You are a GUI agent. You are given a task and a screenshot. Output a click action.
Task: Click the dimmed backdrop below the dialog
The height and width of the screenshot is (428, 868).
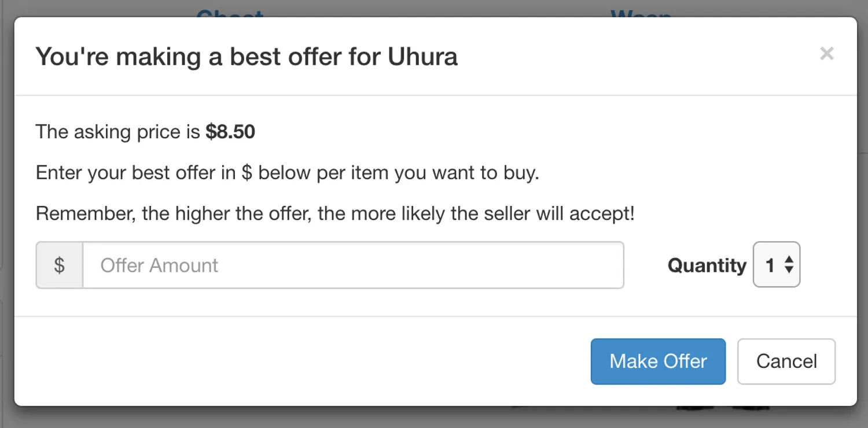point(347,418)
